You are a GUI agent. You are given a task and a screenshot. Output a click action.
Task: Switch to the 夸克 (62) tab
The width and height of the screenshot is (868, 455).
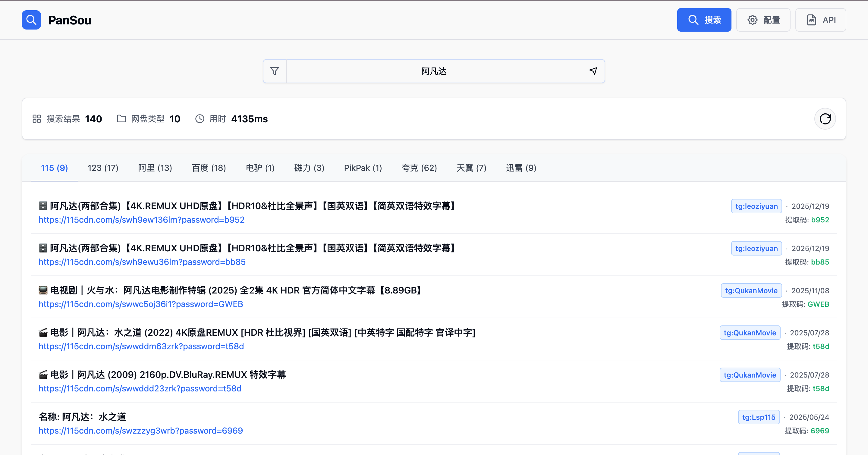[x=419, y=168]
